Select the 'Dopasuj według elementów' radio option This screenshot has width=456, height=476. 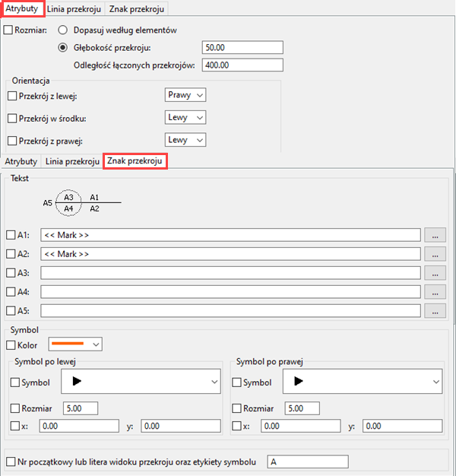click(x=62, y=31)
